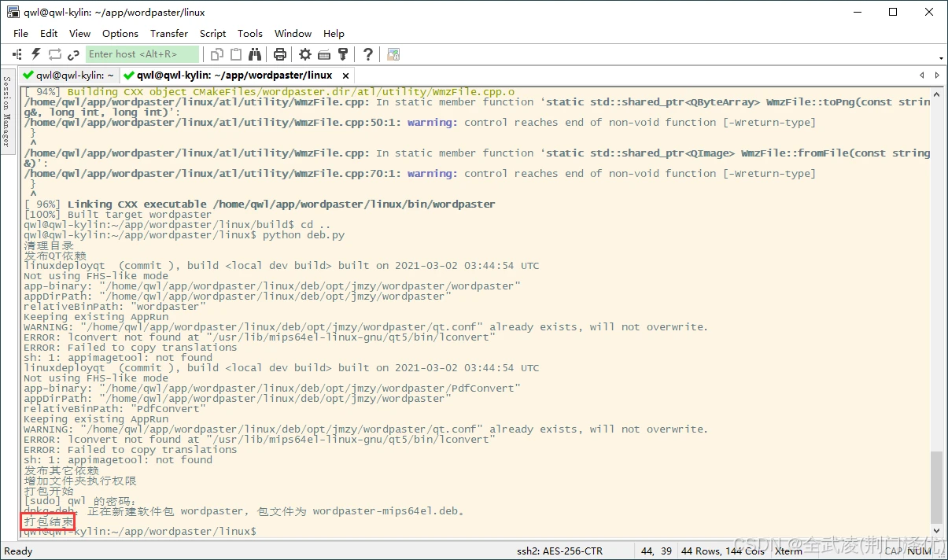This screenshot has height=560, width=948.
Task: Open the Edit menu
Action: [49, 33]
